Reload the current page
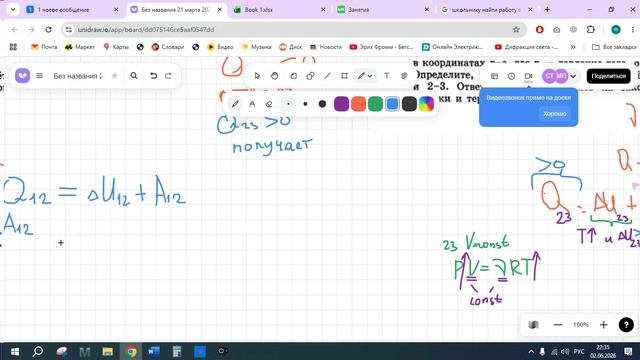The image size is (640, 360). (x=48, y=29)
